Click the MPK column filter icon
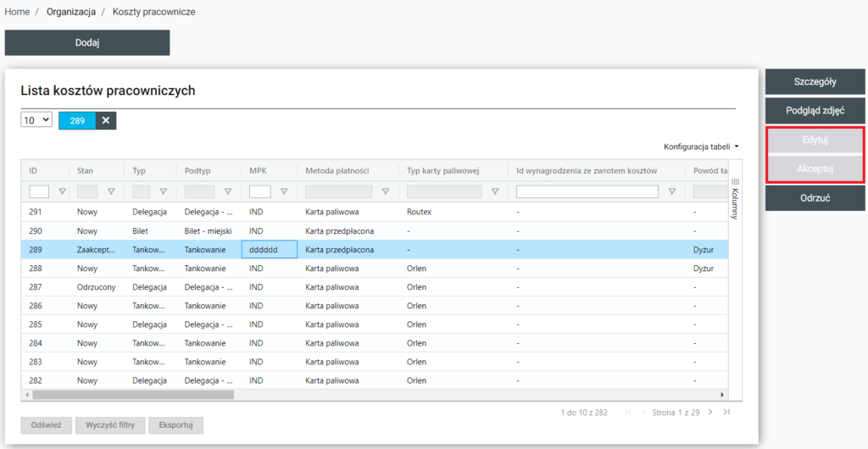Image resolution: width=868 pixels, height=449 pixels. 284,191
